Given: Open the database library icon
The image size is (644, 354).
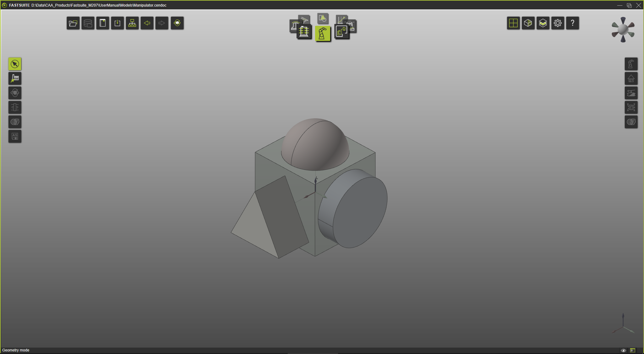Looking at the screenshot, I should click(88, 23).
